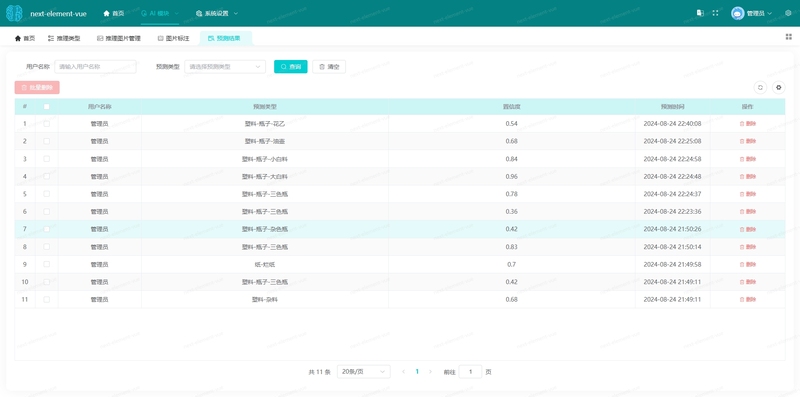Delete the record dated 2024-08-24 22:24:37

click(x=748, y=194)
